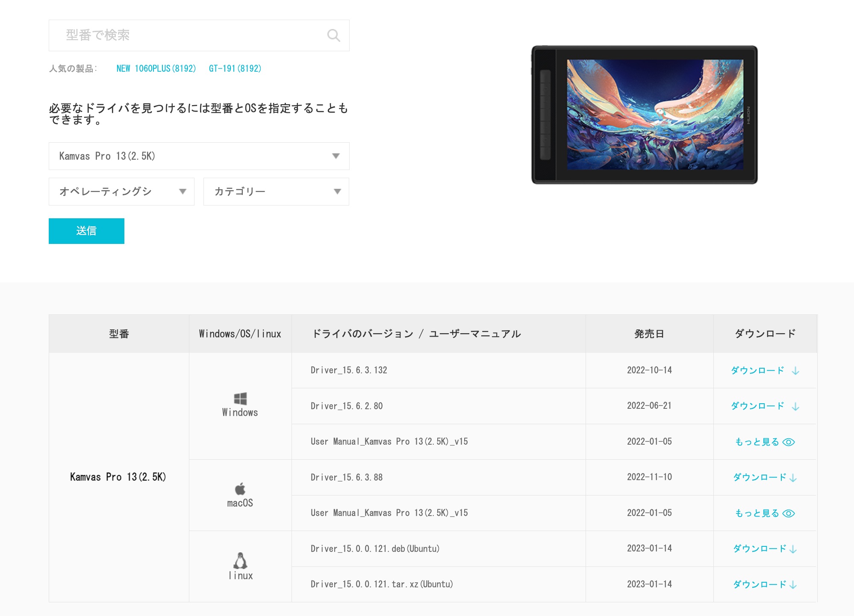Viewport: 854px width, 616px height.
Task: Expand the カテゴリー category dropdown
Action: click(276, 191)
